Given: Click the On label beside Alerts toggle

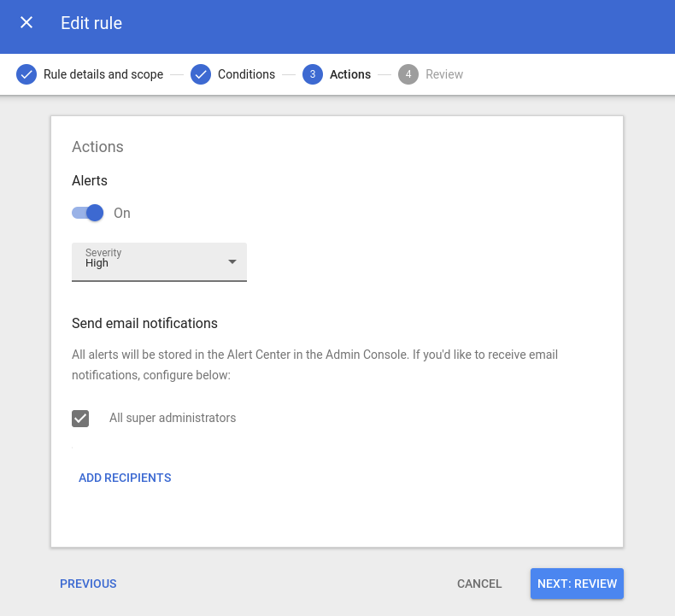Looking at the screenshot, I should tap(122, 213).
